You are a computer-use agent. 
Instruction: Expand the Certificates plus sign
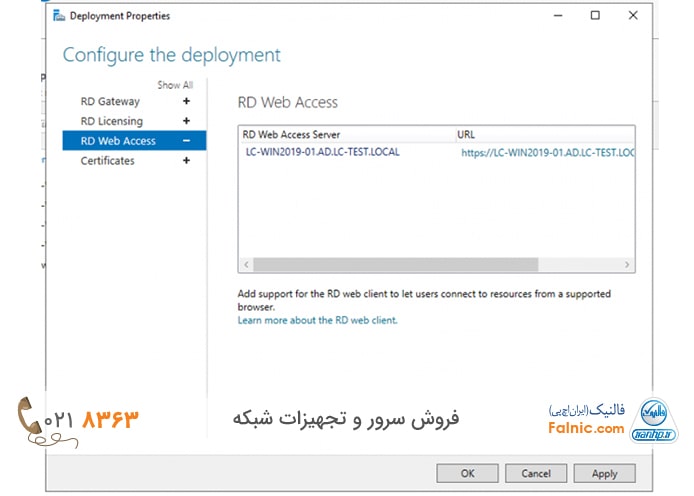[187, 161]
